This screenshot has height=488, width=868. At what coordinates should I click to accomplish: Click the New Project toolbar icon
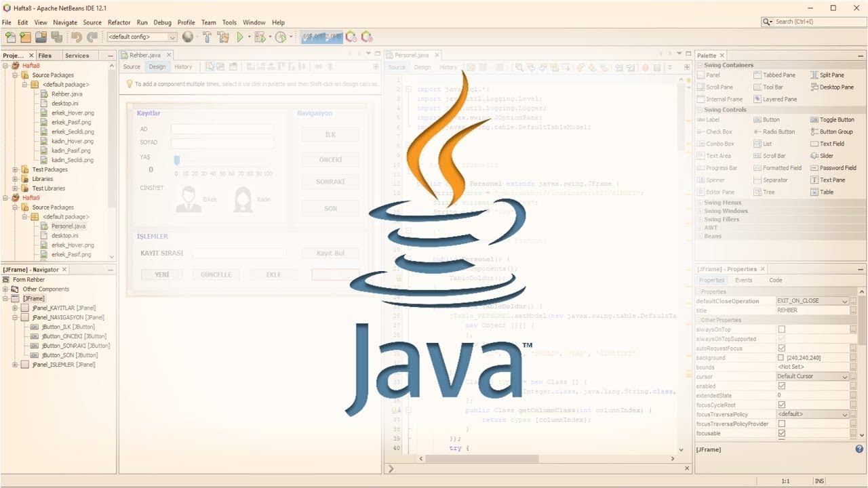tap(26, 37)
